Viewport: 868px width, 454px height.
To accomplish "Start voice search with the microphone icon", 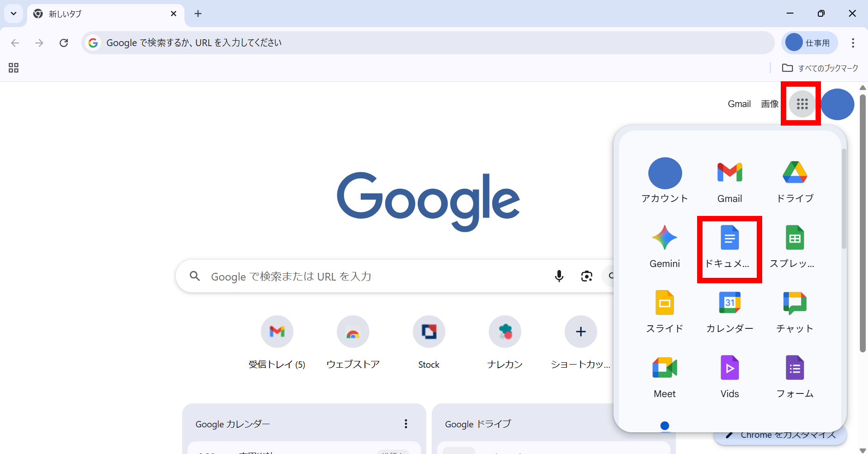I will click(x=559, y=276).
